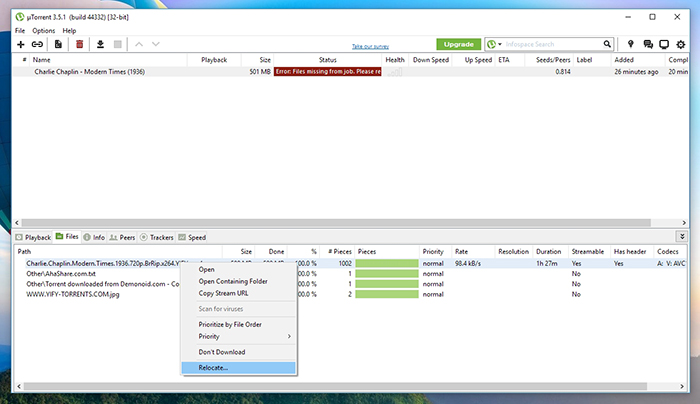
Task: Switch to the Playback tab
Action: pos(33,237)
